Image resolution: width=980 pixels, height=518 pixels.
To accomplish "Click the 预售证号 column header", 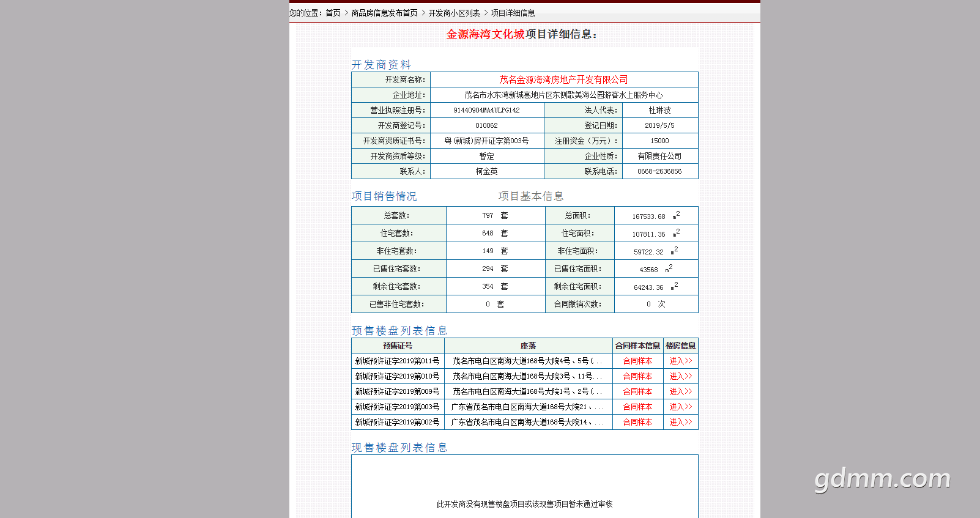I will point(398,346).
